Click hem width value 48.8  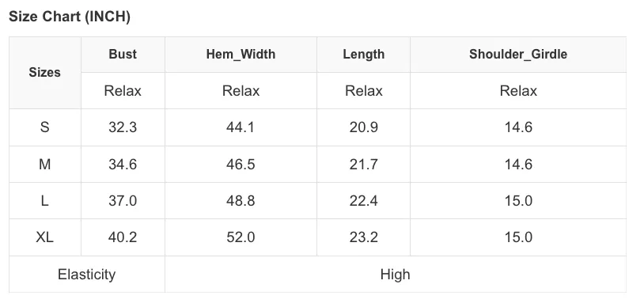click(x=241, y=200)
